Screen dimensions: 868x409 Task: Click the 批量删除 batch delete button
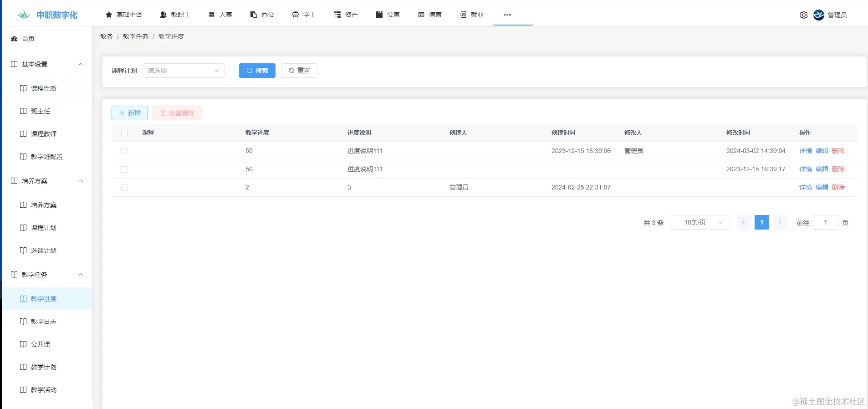click(177, 113)
